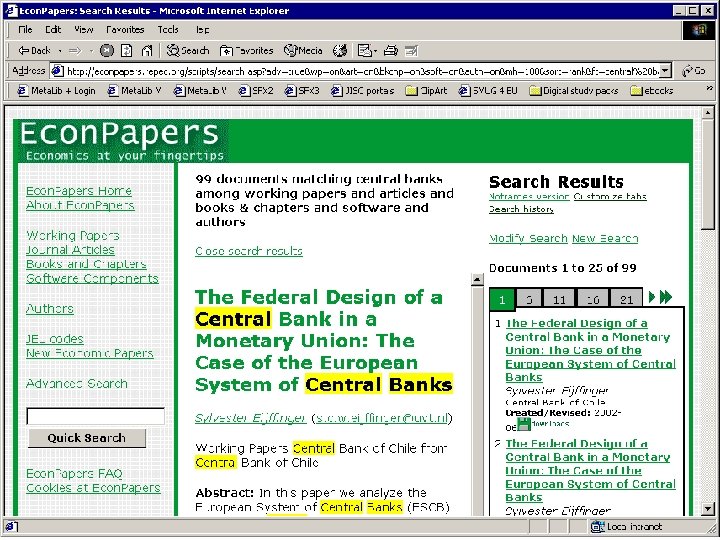Screen dimensions: 720x540
Task: Open the About EconPapers link
Action: click(80, 205)
